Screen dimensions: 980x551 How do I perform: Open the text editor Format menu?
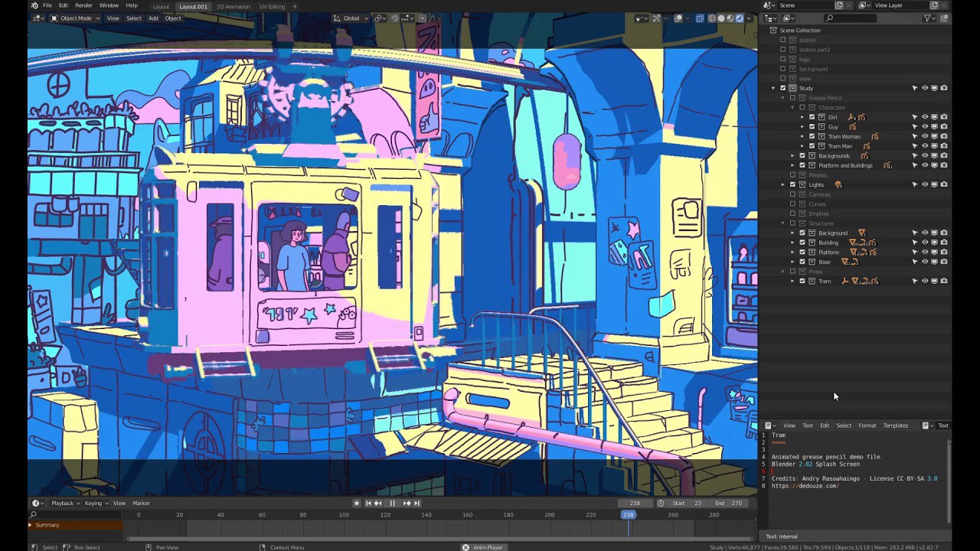click(867, 425)
